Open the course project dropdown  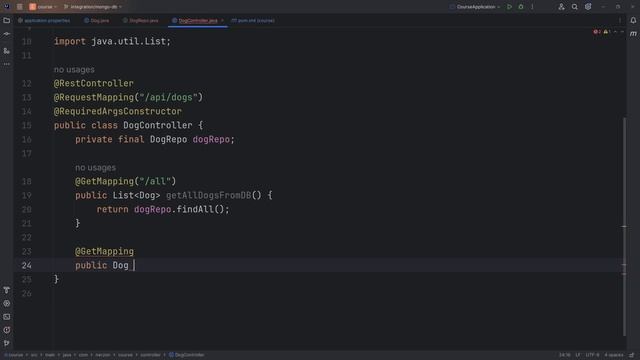coord(43,7)
